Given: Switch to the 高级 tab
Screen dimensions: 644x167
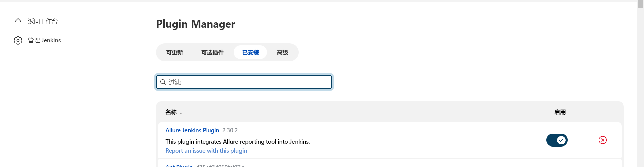Looking at the screenshot, I should click(x=282, y=52).
